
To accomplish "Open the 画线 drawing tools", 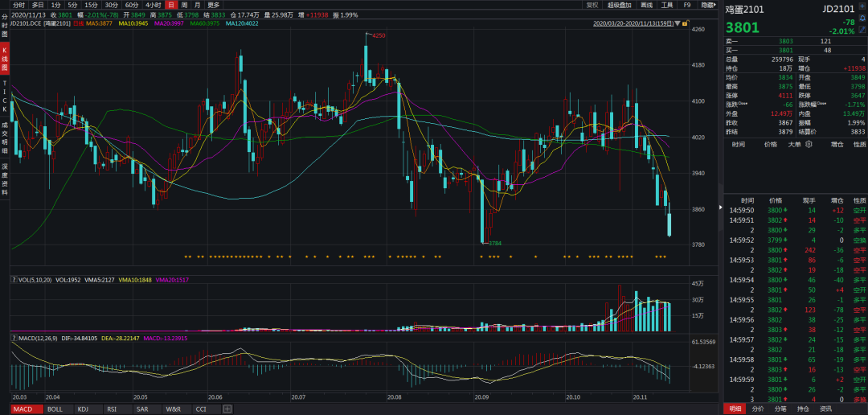I will click(646, 5).
